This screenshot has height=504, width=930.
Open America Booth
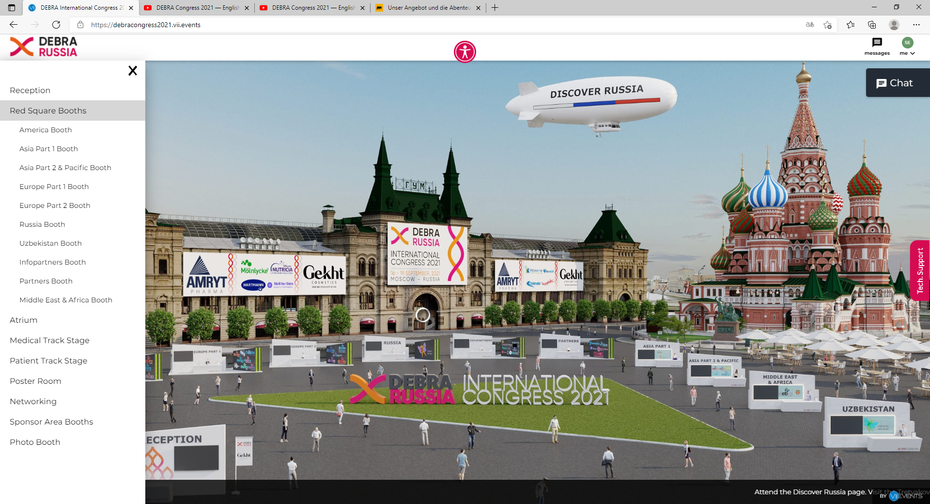[x=45, y=130]
